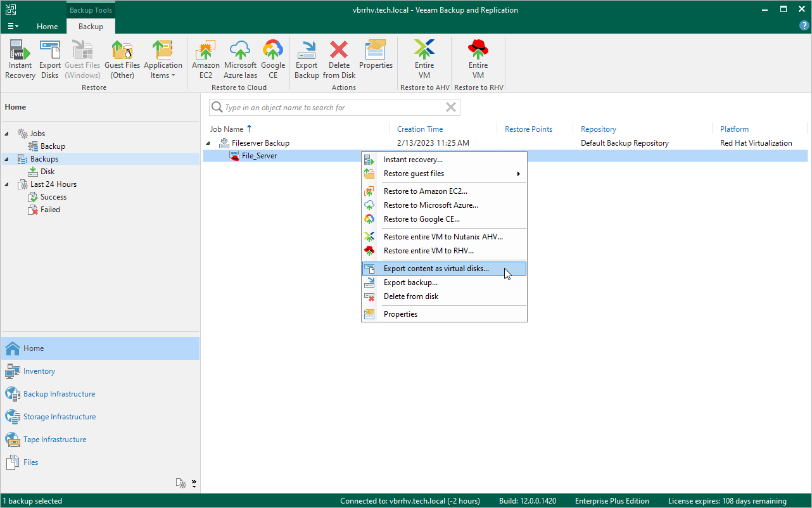Choose Instant recovery in context menu
The width and height of the screenshot is (812, 508).
tap(444, 160)
